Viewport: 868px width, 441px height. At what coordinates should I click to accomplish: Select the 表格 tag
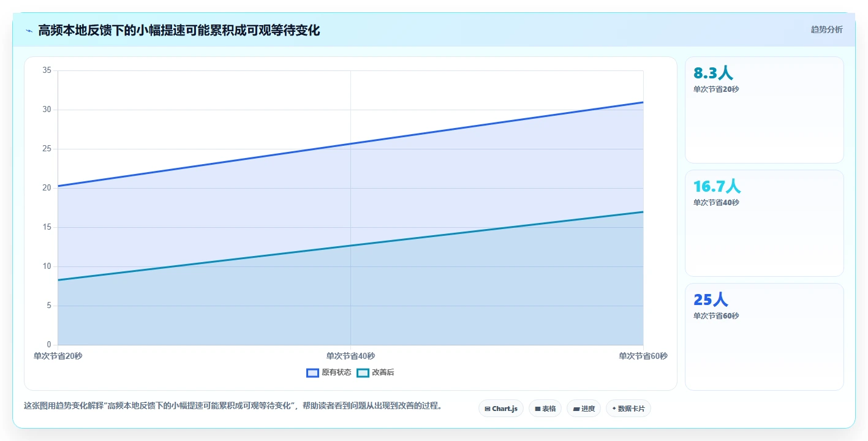coord(545,409)
